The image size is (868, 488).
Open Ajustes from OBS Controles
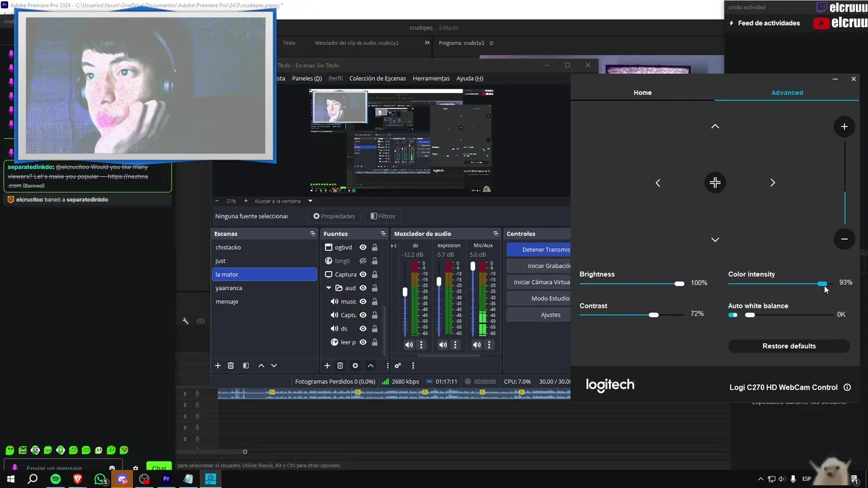click(x=538, y=314)
